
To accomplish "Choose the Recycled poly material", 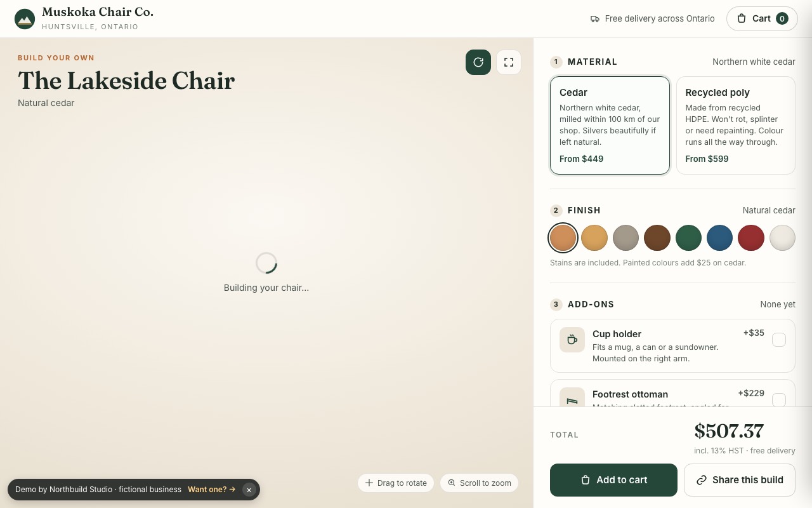I will [736, 125].
